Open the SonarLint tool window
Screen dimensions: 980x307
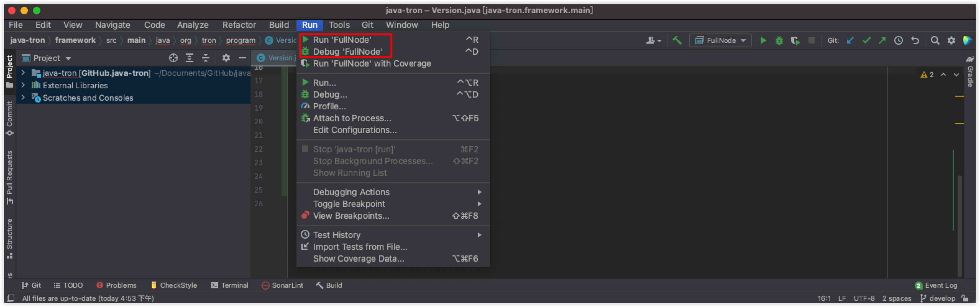[x=282, y=285]
